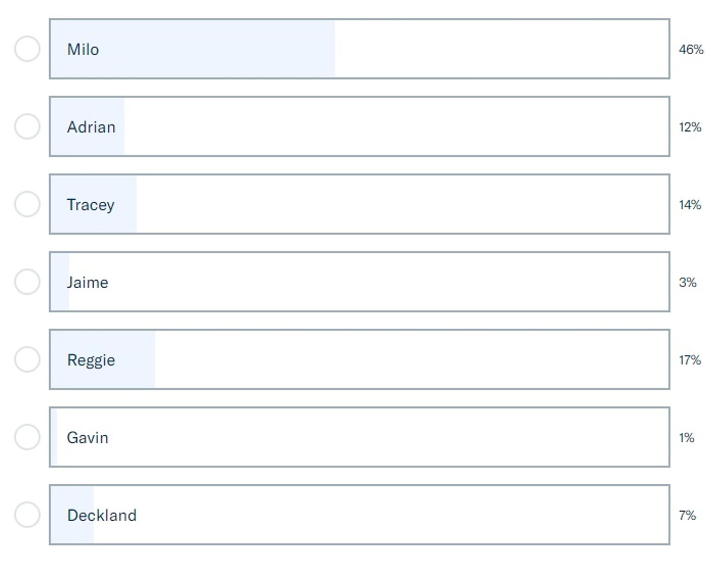Pick the Deckland radio button
Viewport: 728px width, 562px height.
coord(27,515)
